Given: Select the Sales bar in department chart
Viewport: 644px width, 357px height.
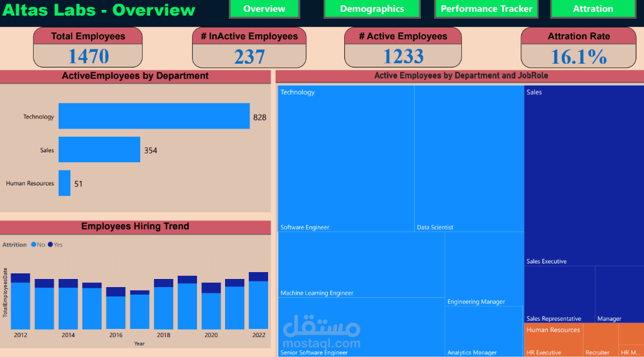Looking at the screenshot, I should tap(99, 150).
